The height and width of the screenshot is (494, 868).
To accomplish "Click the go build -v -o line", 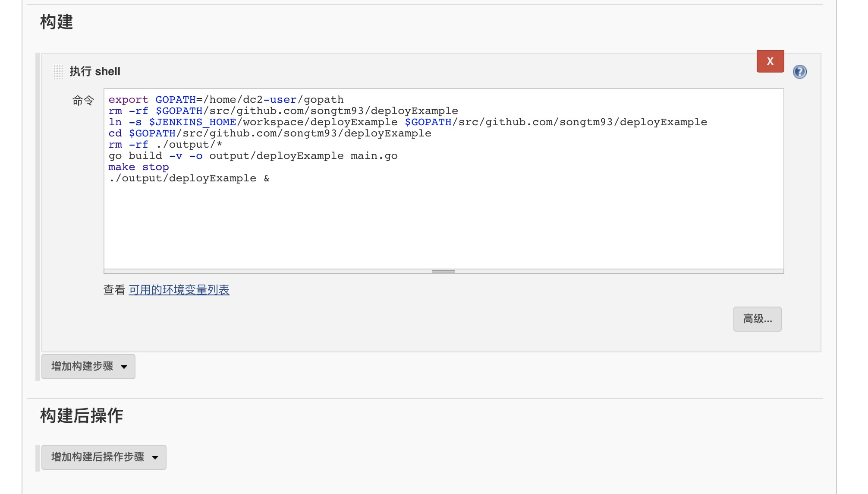I will [253, 156].
